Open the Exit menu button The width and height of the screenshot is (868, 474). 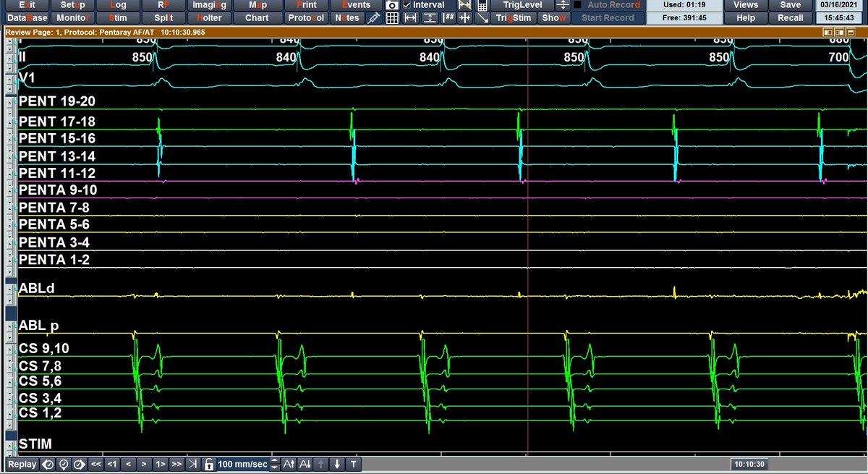[x=27, y=5]
